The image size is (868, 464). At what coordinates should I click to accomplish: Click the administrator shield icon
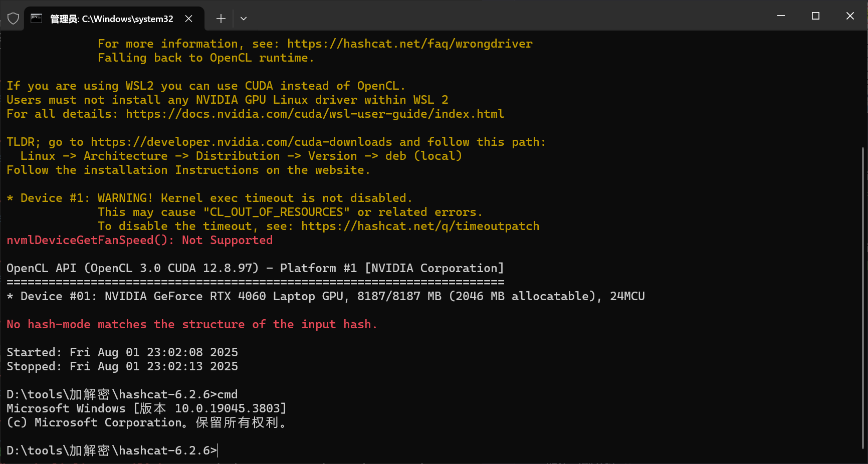click(x=14, y=19)
